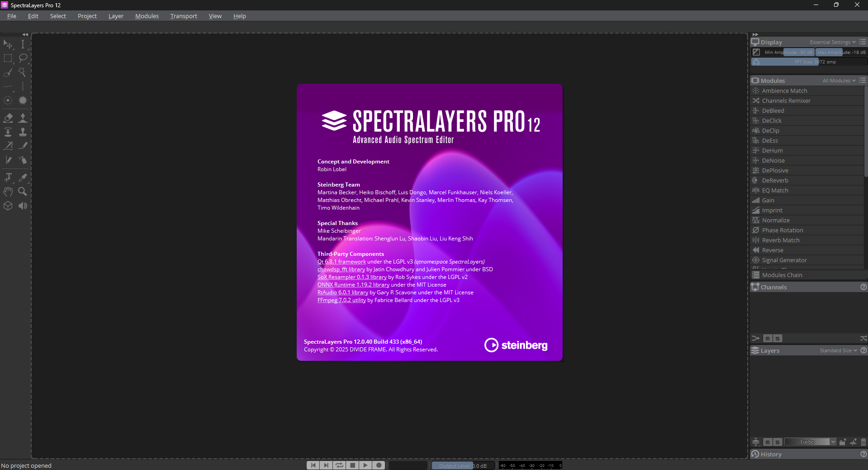The image size is (868, 470).
Task: Select the hand pan tool
Action: 8,192
